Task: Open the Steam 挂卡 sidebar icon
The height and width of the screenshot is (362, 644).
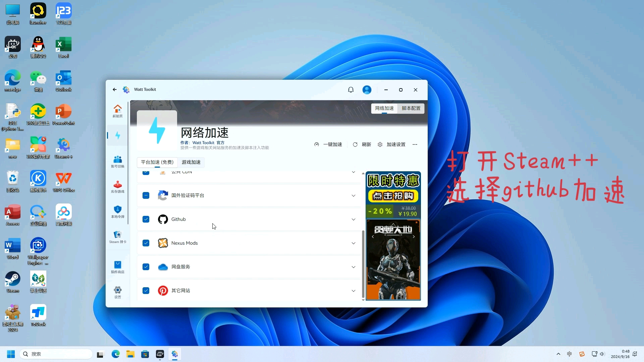Action: click(117, 237)
